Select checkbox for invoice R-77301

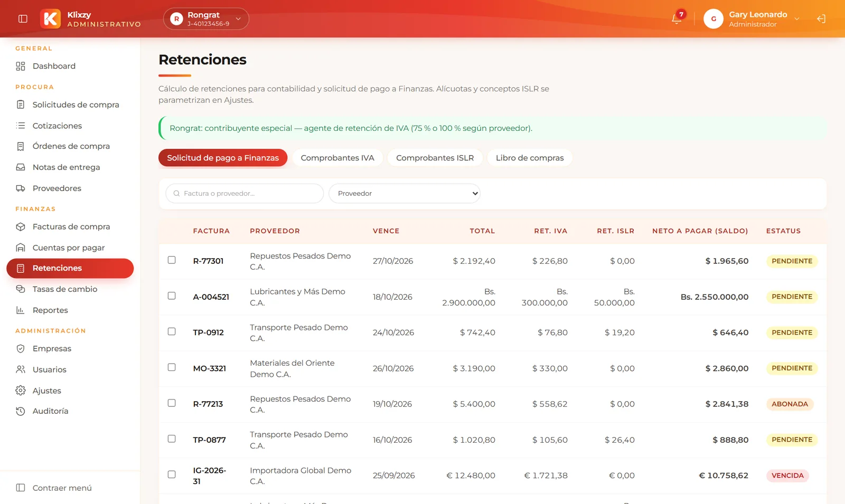(172, 260)
